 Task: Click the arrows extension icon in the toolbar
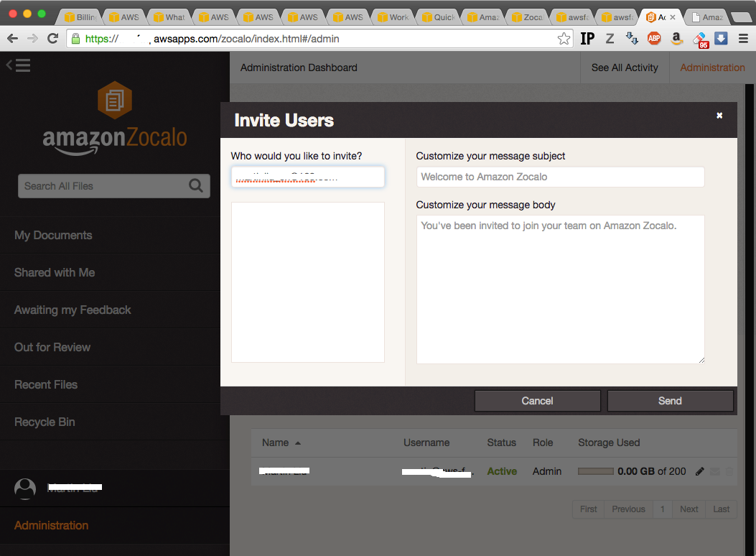632,39
